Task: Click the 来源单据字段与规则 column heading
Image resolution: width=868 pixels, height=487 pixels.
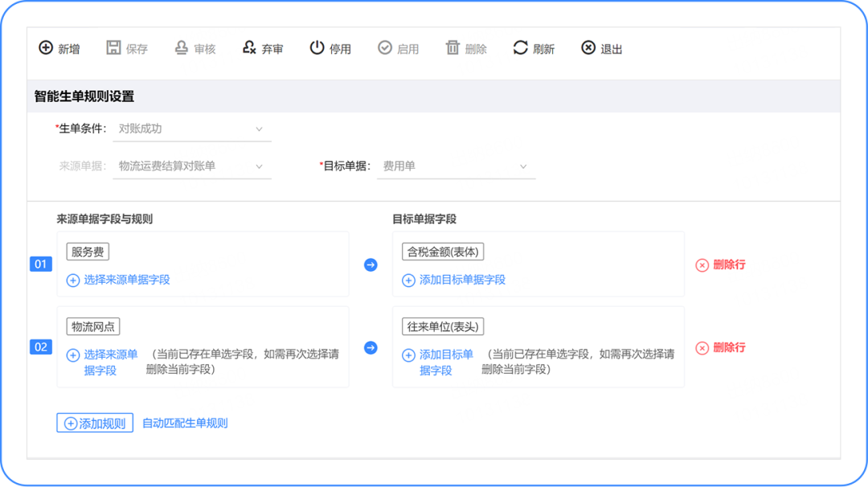Action: coord(104,219)
